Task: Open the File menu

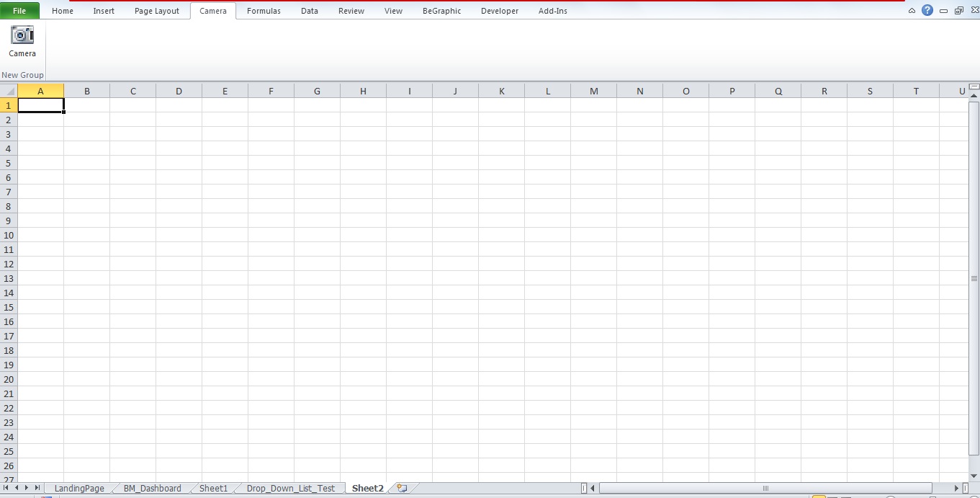Action: (19, 10)
